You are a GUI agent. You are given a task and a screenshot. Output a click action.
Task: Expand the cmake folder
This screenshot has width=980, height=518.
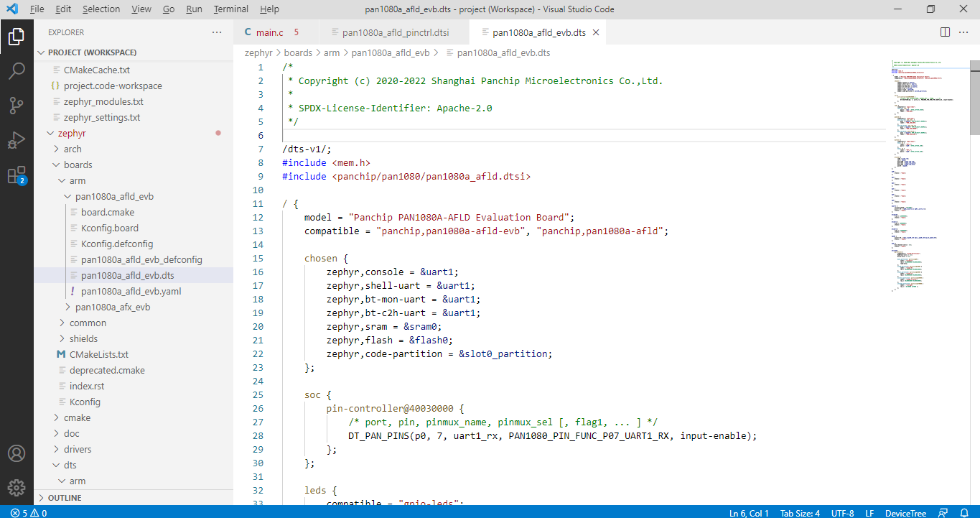(134, 417)
